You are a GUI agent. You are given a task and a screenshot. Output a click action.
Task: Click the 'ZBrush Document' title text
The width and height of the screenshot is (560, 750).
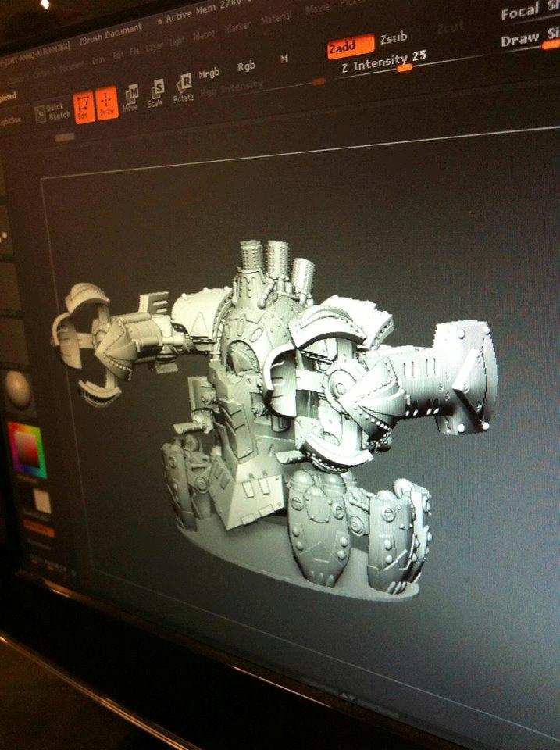point(111,34)
